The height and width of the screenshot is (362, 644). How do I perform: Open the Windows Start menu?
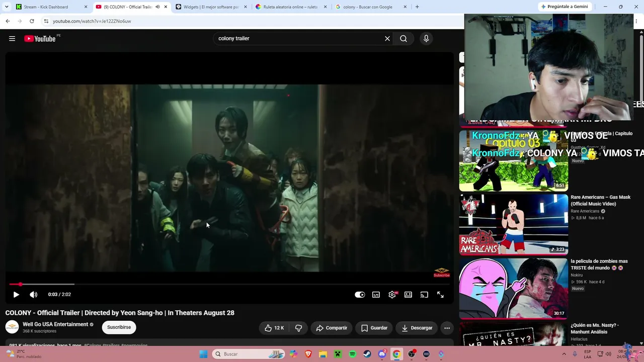click(x=203, y=354)
